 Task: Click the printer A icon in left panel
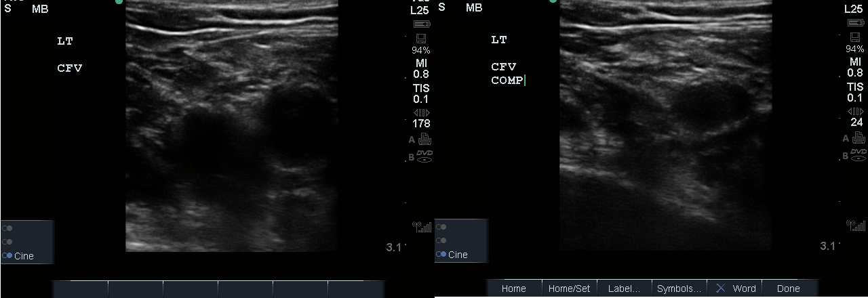pos(425,140)
